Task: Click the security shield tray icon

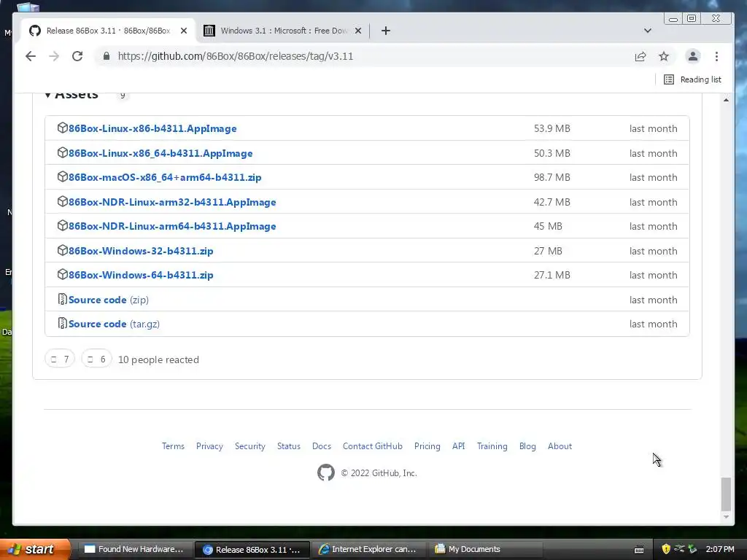Action: [x=666, y=549]
